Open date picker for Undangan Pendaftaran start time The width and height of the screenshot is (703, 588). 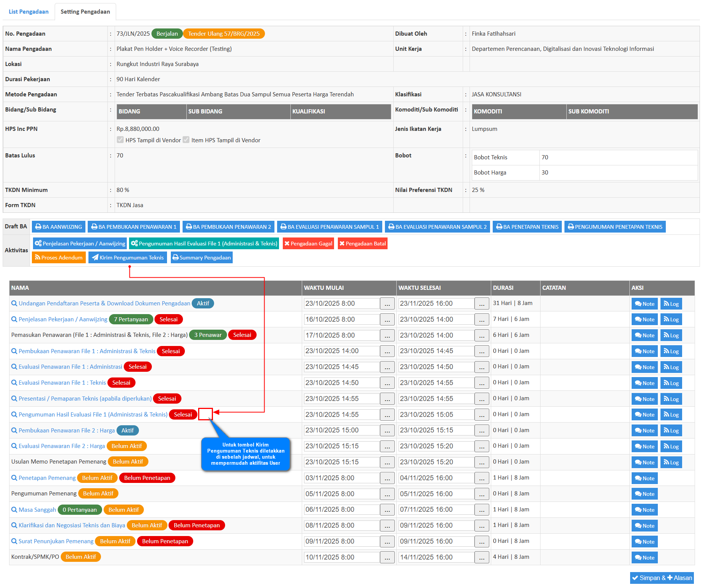(x=387, y=303)
